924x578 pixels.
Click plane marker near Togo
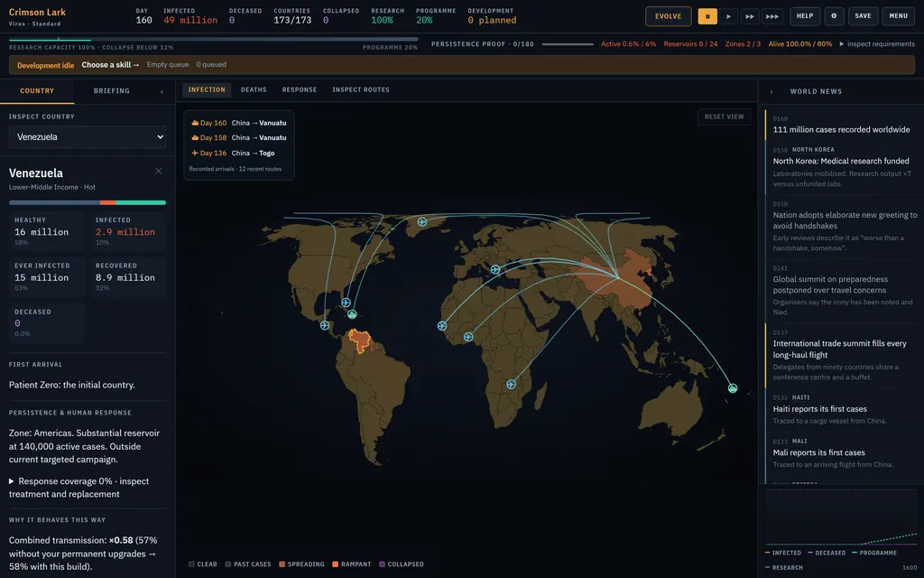[468, 337]
